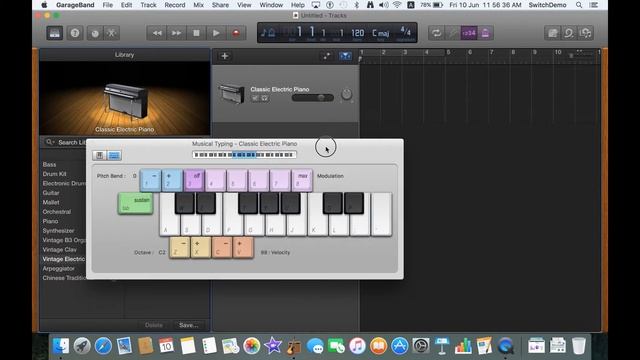The image size is (640, 360).
Task: Open the LCD display mode note icon
Action: click(268, 33)
